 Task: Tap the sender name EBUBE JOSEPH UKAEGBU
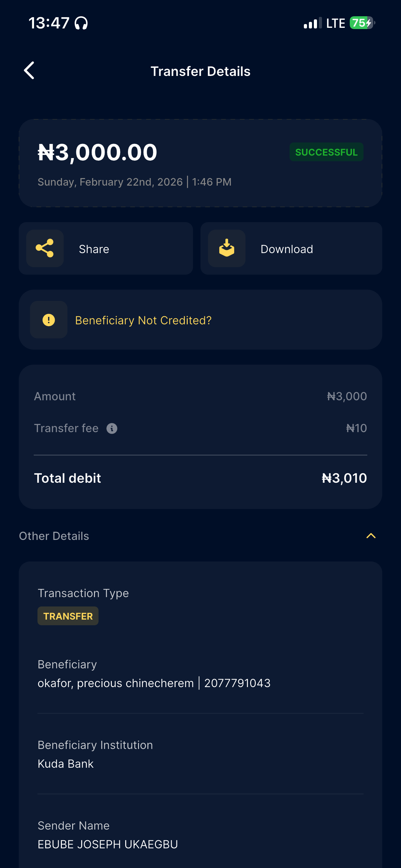click(108, 844)
